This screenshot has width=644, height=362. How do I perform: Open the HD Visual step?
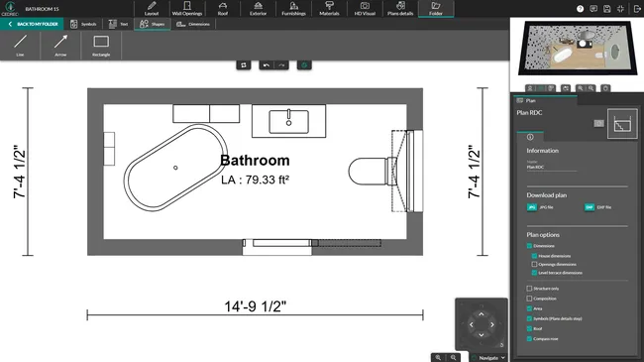[365, 9]
